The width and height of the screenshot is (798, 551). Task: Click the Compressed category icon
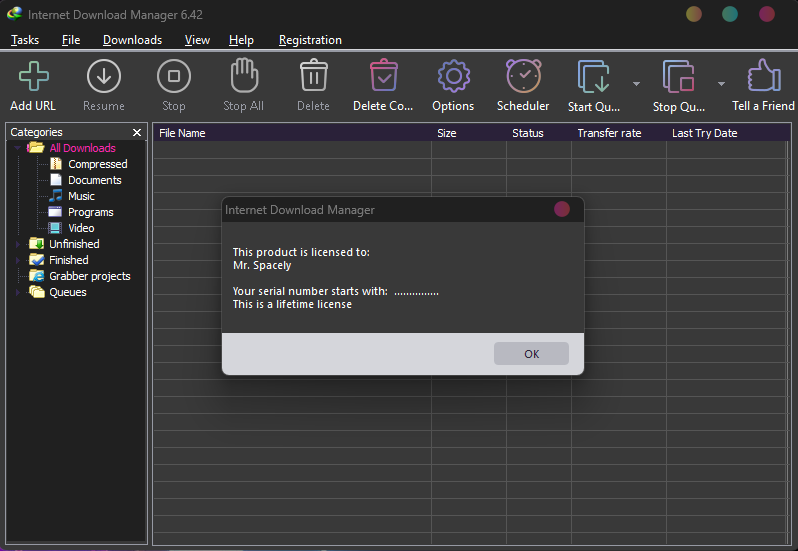(x=56, y=164)
